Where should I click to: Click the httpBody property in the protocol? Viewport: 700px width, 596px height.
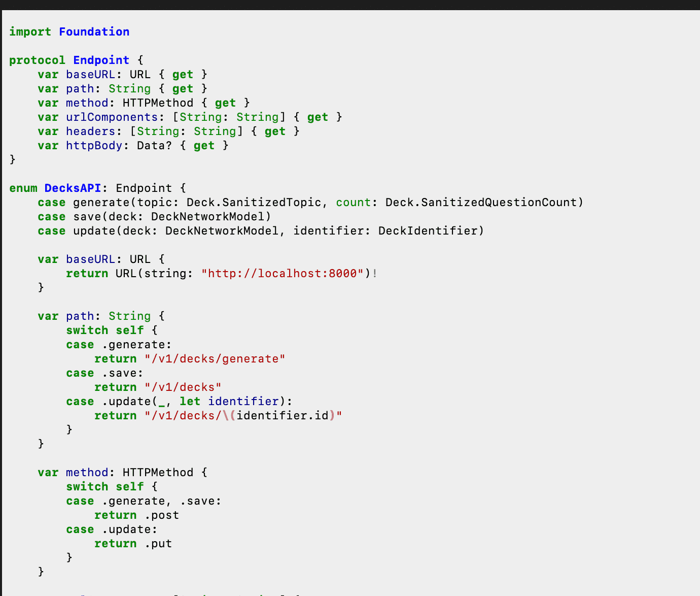point(94,145)
